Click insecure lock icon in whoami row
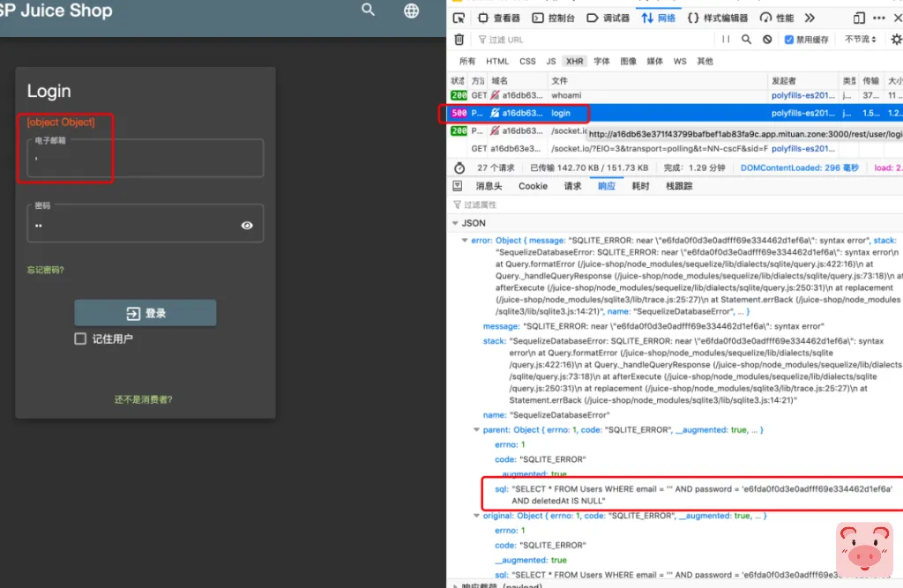Screen dimensions: 903x588 pyautogui.click(x=495, y=95)
